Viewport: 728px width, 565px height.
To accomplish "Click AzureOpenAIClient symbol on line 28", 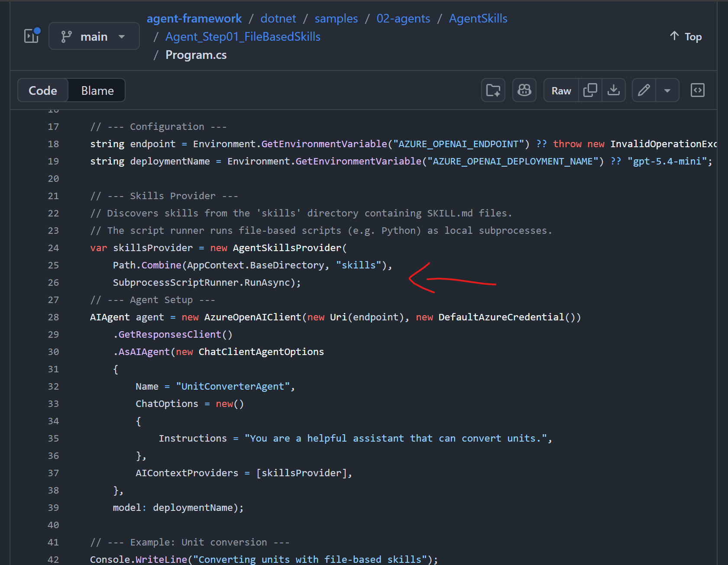I will tap(252, 317).
